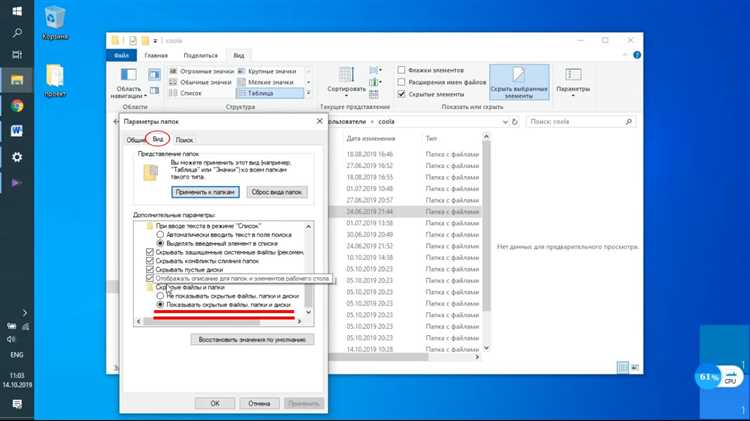Enable the Расширения имен файлов checkbox

point(401,82)
